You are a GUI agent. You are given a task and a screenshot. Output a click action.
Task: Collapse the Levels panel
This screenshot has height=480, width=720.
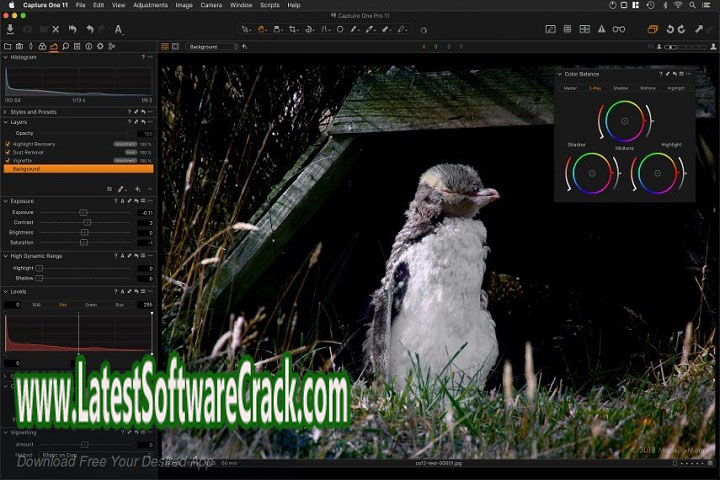click(x=6, y=292)
